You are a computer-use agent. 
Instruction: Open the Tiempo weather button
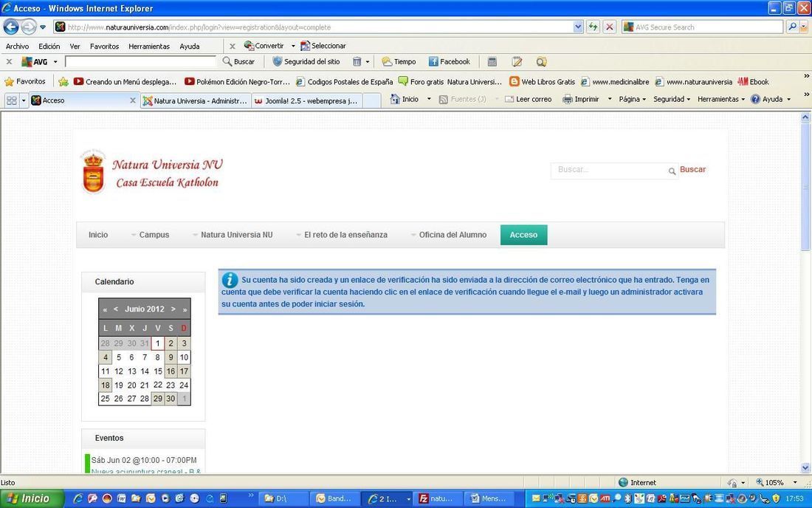[399, 61]
